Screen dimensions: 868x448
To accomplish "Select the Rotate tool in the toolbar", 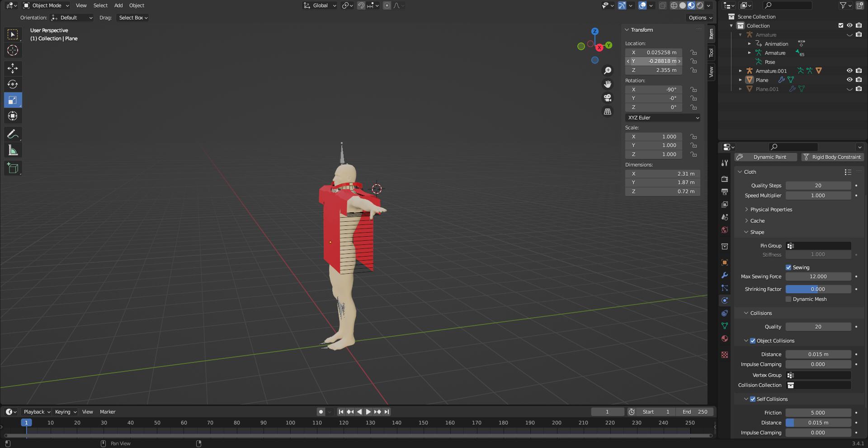I will click(13, 84).
